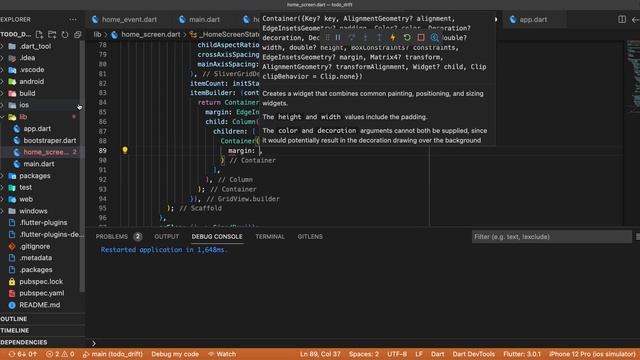
Task: Step into in debug toolbar
Action: click(365, 38)
